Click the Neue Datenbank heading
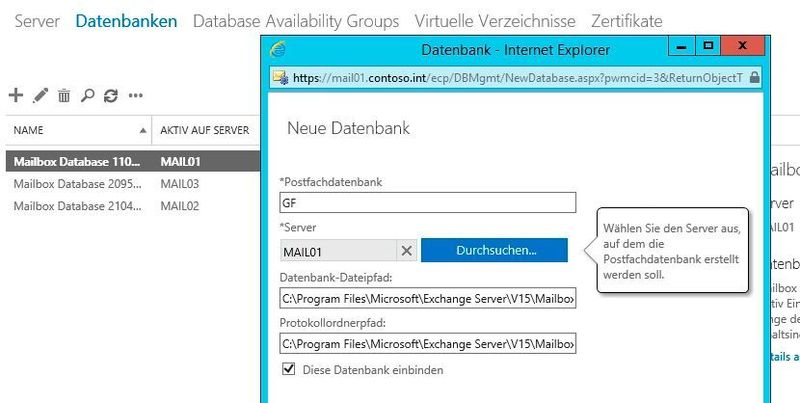The height and width of the screenshot is (403, 800). pos(348,128)
